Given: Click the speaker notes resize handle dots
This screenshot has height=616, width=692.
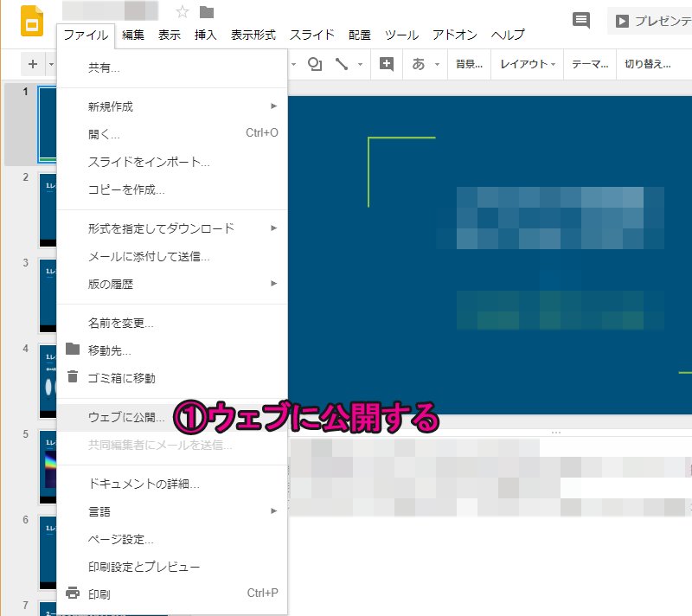Looking at the screenshot, I should 555,433.
